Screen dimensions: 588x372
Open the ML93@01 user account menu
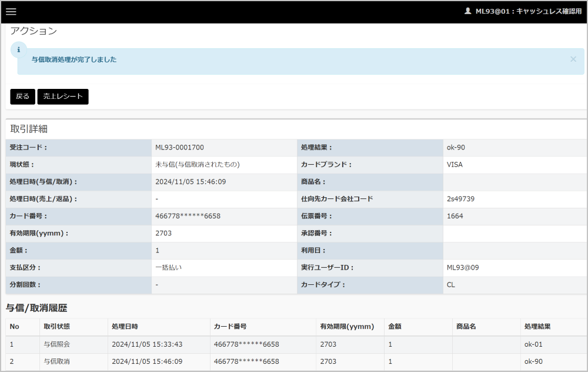[528, 11]
